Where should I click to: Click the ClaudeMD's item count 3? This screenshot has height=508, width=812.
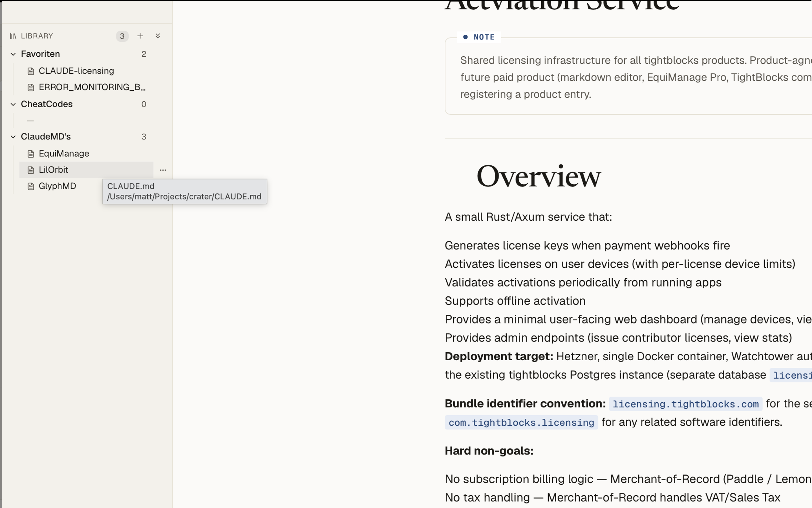(x=144, y=137)
